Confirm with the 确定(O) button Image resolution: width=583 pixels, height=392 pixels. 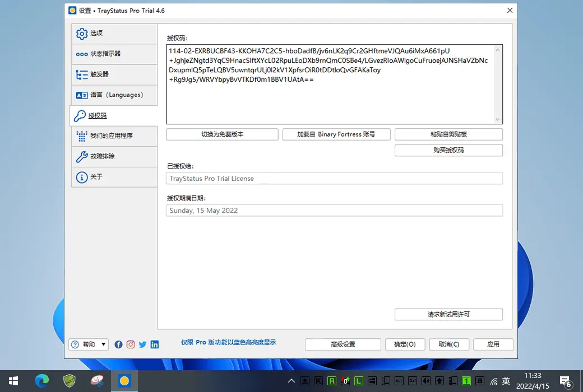[x=405, y=344]
